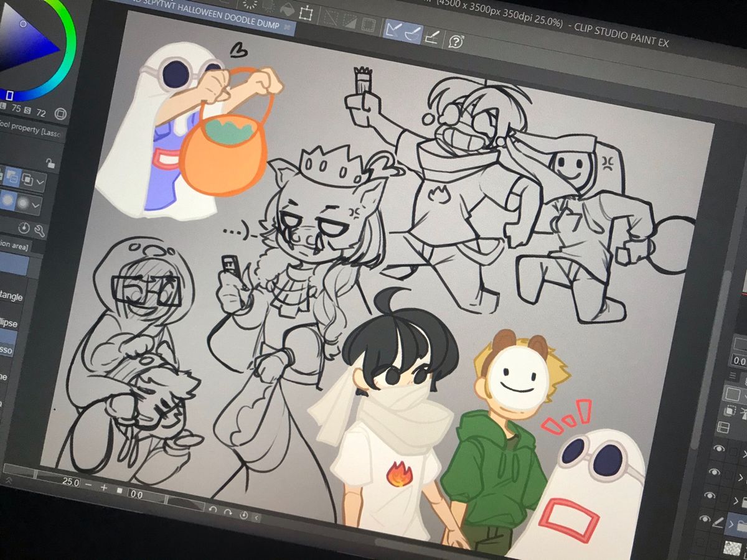The width and height of the screenshot is (747, 560).
Task: Click the zoom value 25.0 field
Action: [70, 482]
